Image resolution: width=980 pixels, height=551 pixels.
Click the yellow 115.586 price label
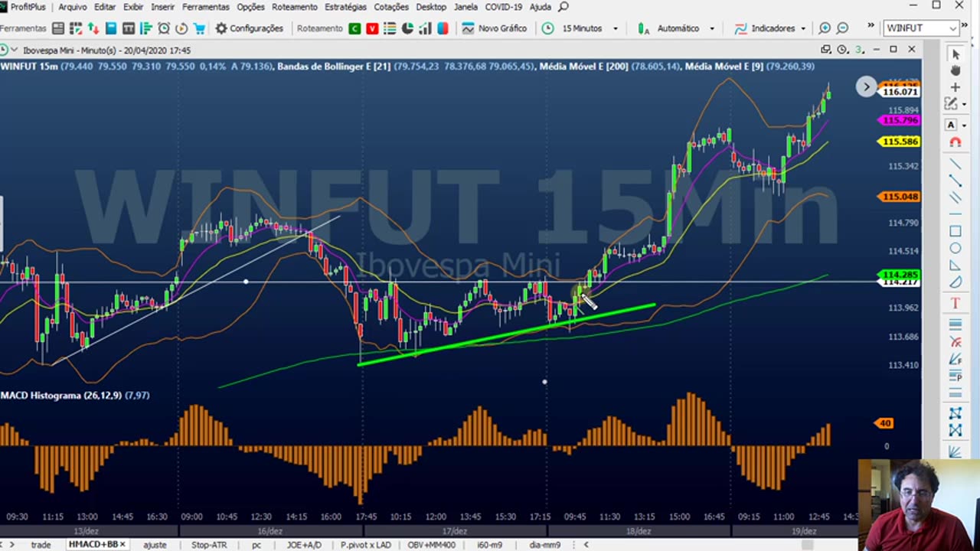coord(900,142)
